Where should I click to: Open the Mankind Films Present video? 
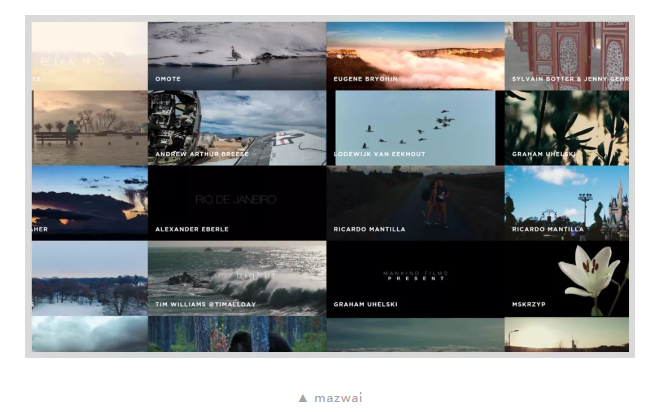pyautogui.click(x=415, y=276)
